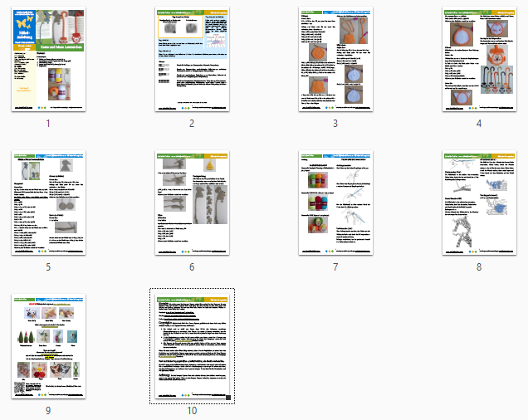This screenshot has height=420, width=528.
Task: Click the page number label 10
Action: pos(192,410)
